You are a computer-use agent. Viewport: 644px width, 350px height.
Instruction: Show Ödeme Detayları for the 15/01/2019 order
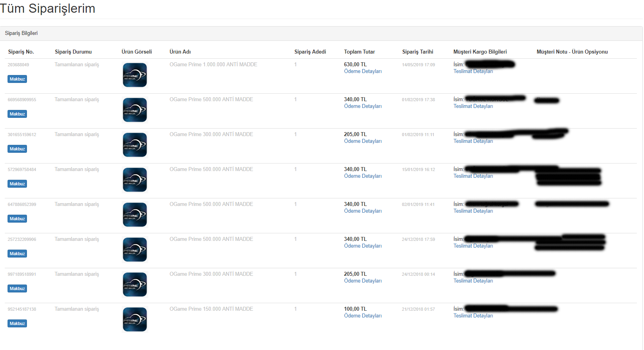(x=363, y=176)
